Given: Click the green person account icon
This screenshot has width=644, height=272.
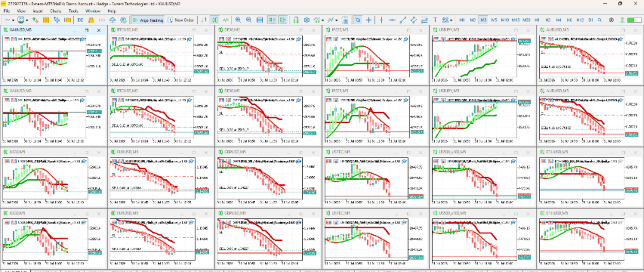Looking at the screenshot, I should (623, 20).
